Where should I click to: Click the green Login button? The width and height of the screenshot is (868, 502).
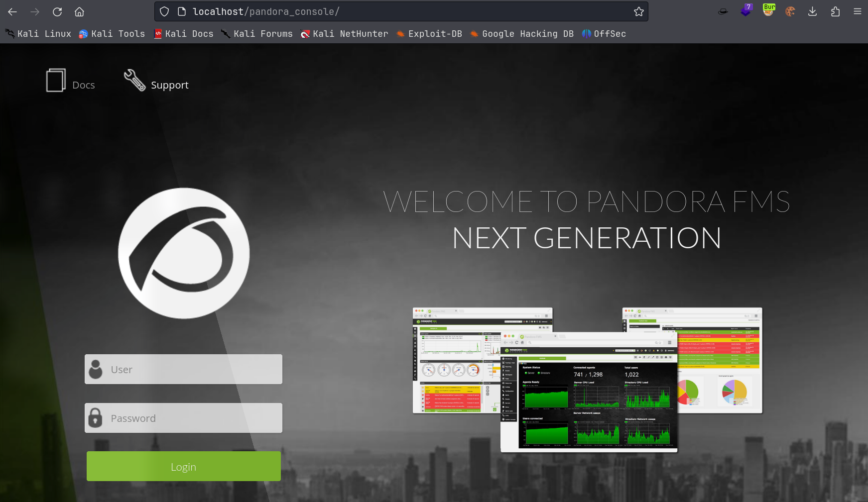point(184,466)
